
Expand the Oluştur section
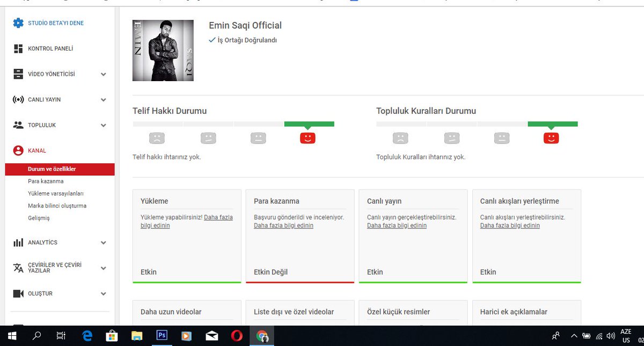pyautogui.click(x=104, y=294)
